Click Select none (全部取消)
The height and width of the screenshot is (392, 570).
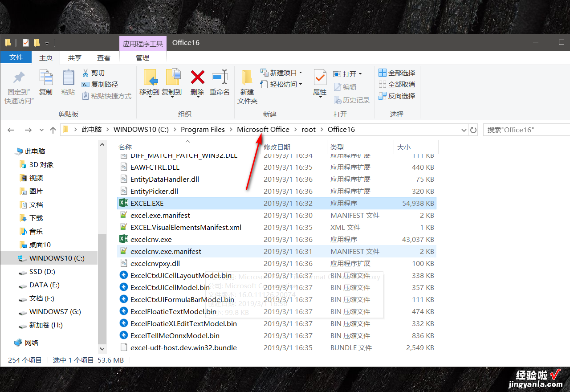pyautogui.click(x=397, y=84)
